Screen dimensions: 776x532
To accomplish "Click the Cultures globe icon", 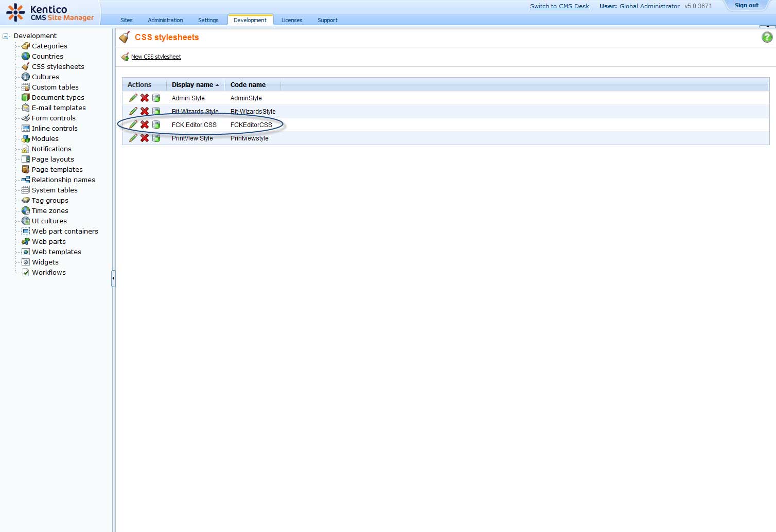I will 26,77.
